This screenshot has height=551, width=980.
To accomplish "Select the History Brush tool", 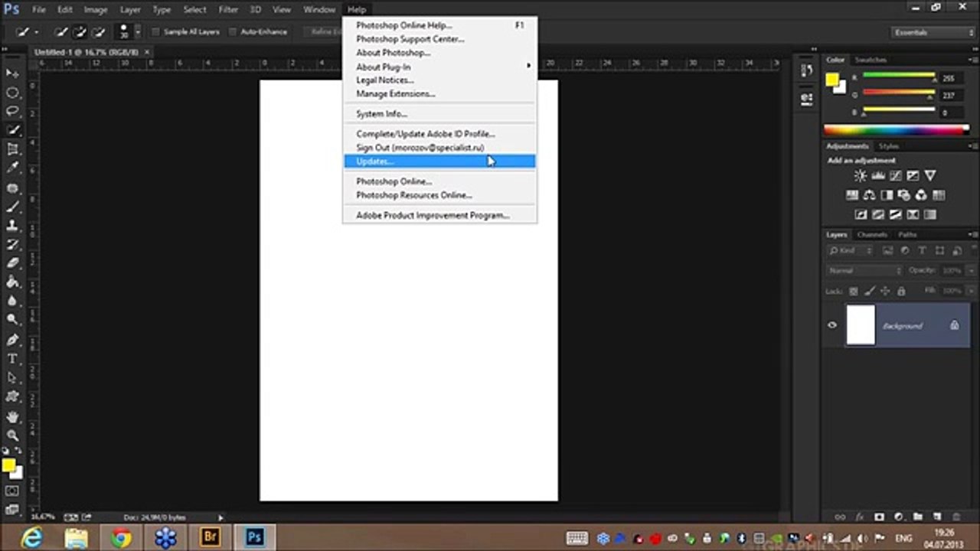I will (x=12, y=245).
